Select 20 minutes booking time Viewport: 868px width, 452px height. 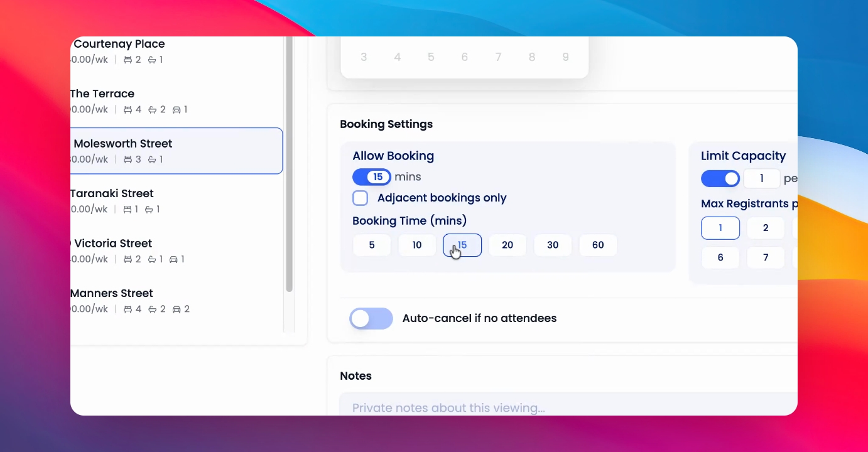click(507, 245)
